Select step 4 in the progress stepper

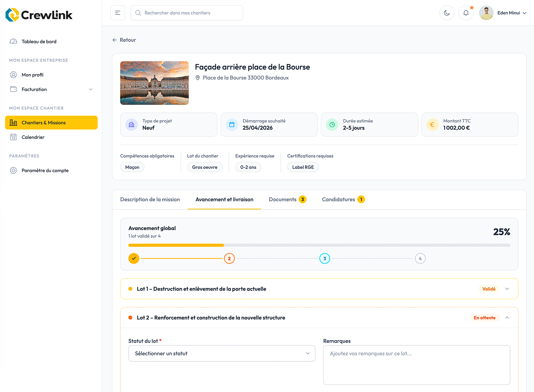tap(420, 259)
